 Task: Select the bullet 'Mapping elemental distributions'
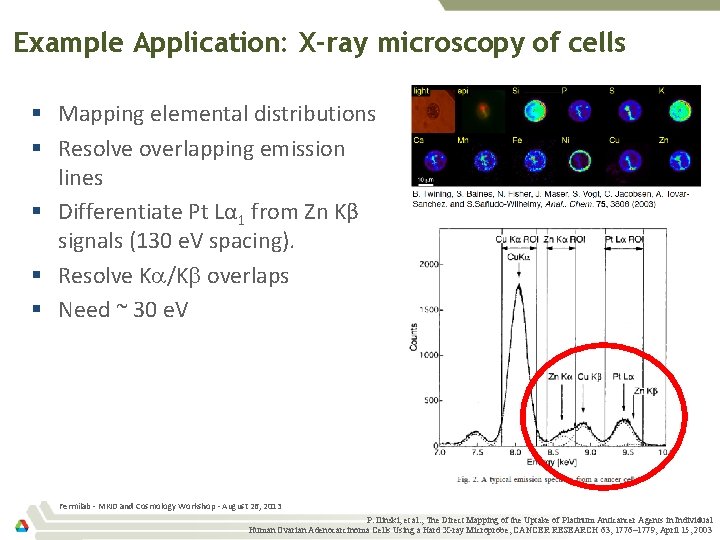coord(217,114)
